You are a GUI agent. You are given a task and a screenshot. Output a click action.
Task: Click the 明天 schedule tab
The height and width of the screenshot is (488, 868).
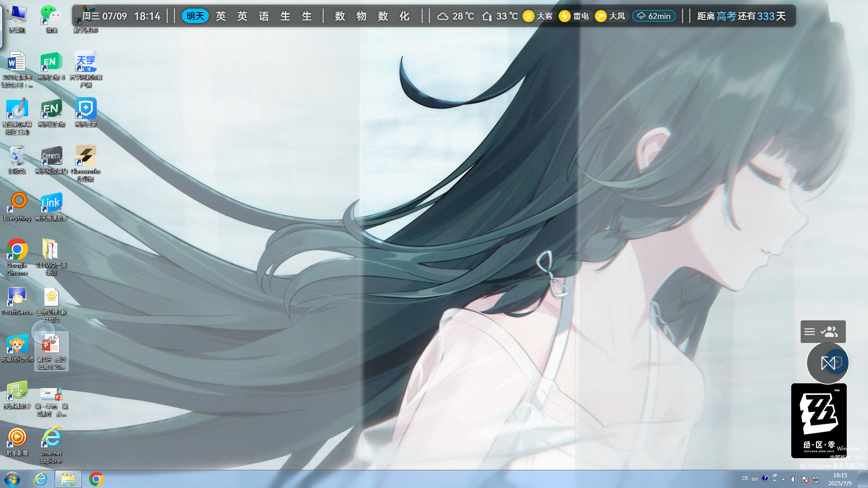(x=195, y=16)
